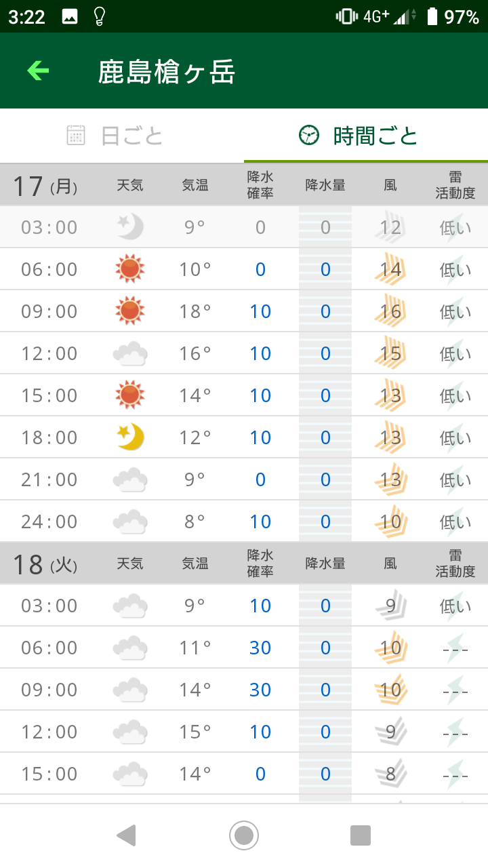Tap the green back arrow
Viewport: 488px width, 868px height.
[38, 71]
